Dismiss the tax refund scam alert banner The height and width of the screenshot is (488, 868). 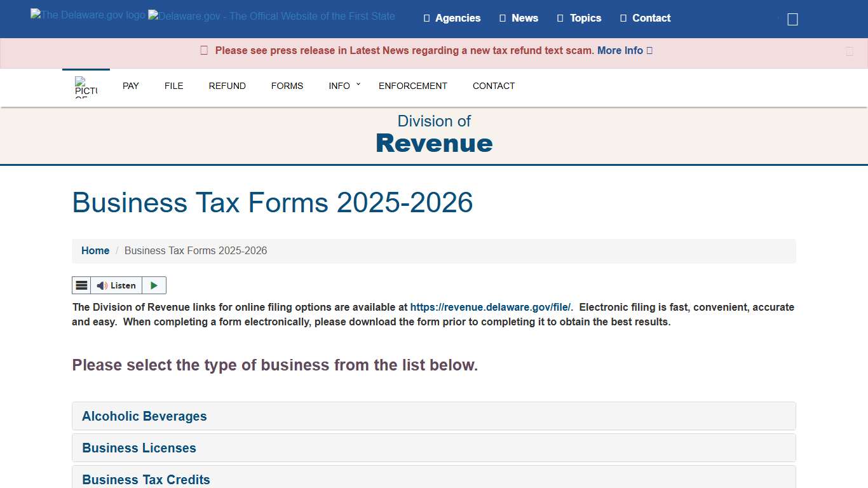(850, 51)
